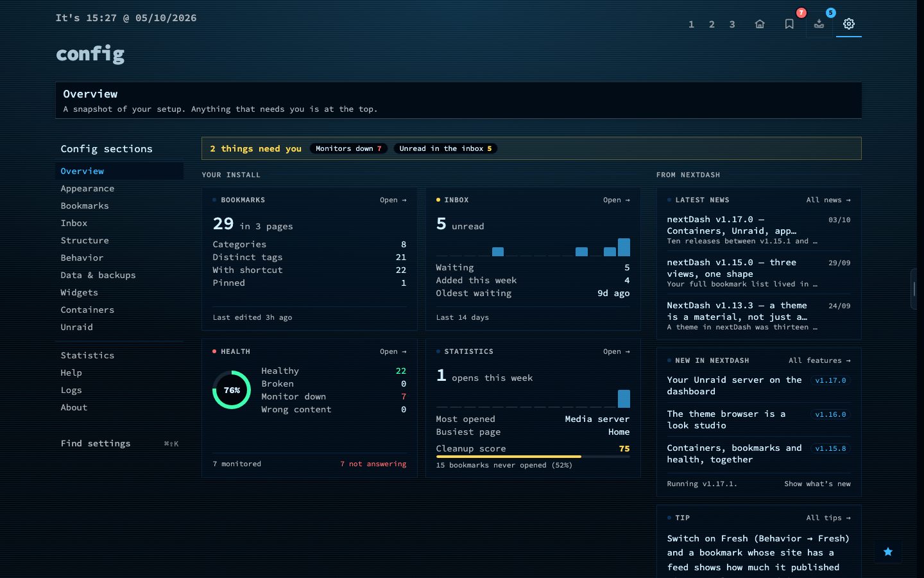Open the nextDash v1.17.0 news item
This screenshot has width=924, height=578.
(x=758, y=229)
